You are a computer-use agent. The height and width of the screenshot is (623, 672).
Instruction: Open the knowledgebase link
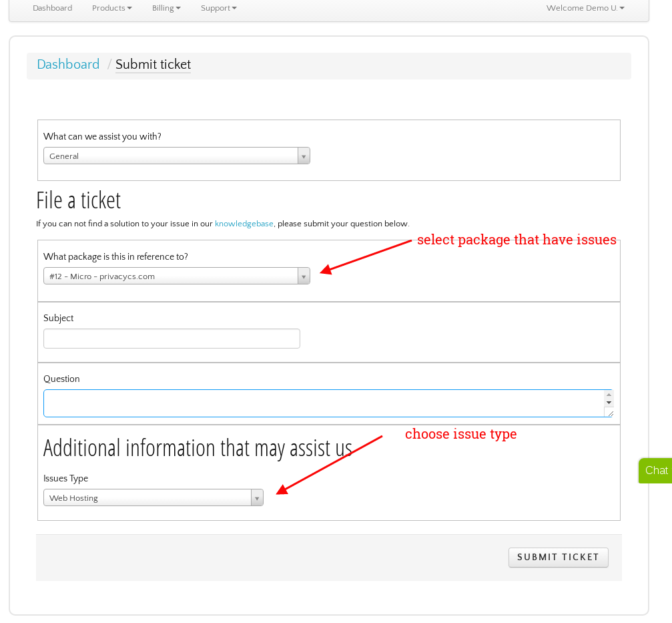tap(244, 224)
